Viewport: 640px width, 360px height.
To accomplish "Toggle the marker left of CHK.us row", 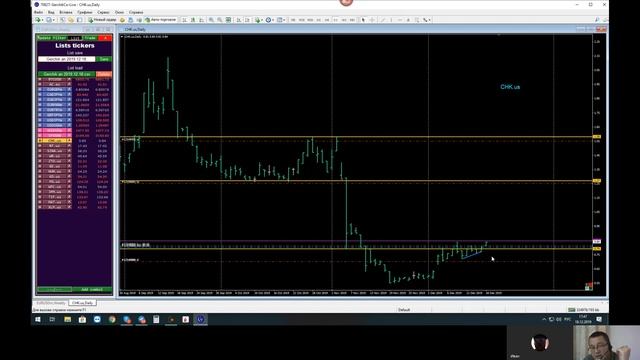I will point(40,140).
